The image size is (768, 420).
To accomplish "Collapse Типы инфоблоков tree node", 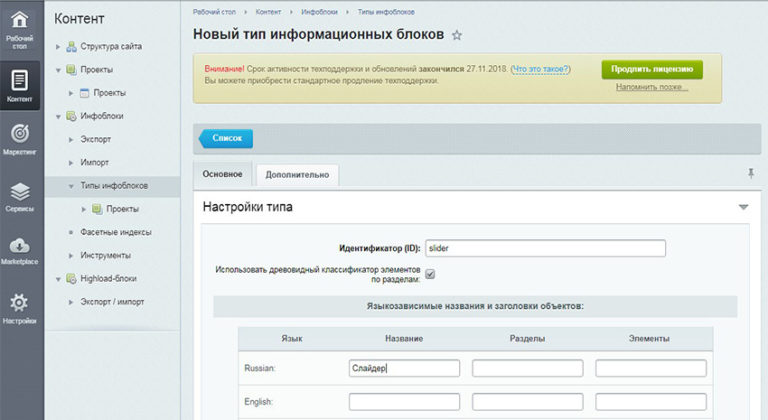I will tap(71, 186).
